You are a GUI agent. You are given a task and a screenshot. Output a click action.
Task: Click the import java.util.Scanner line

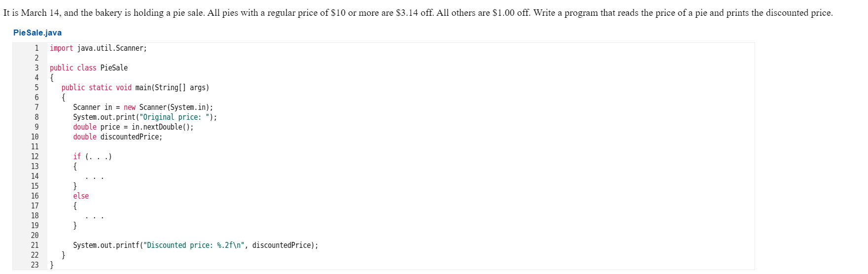(98, 48)
